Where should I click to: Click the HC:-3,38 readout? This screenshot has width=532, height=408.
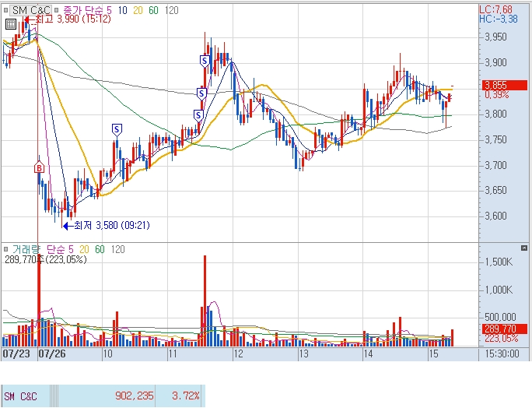pyautogui.click(x=499, y=19)
